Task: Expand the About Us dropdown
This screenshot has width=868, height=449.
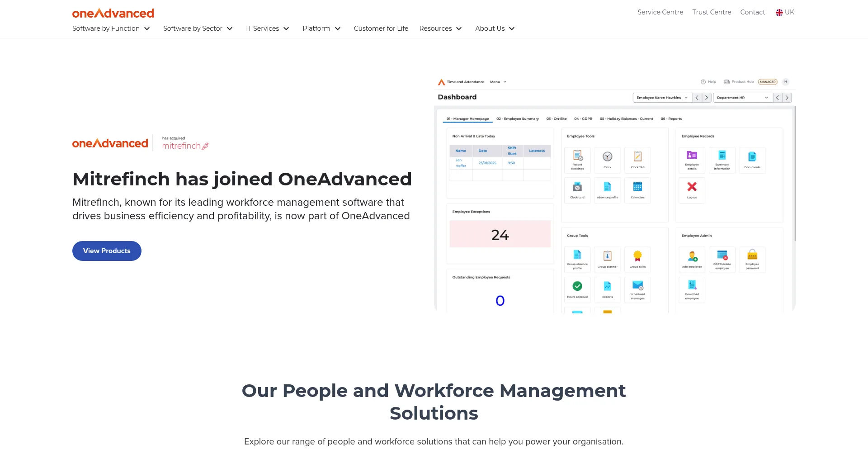Action: (495, 28)
